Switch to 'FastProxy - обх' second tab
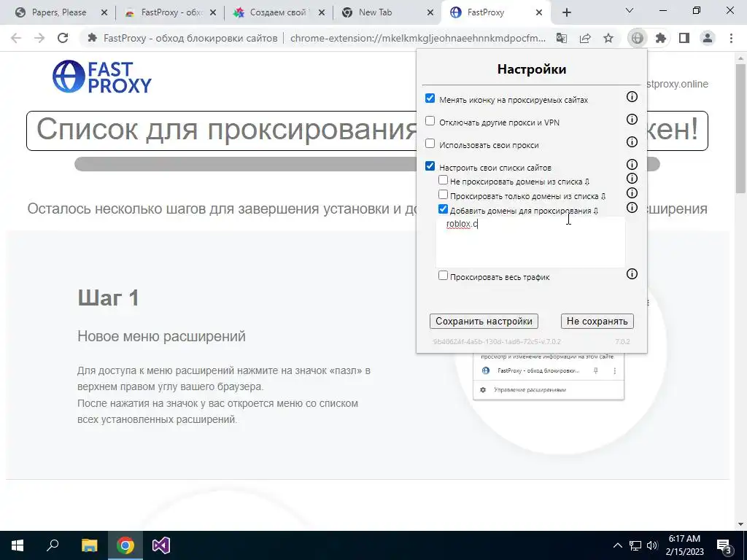 tap(171, 12)
